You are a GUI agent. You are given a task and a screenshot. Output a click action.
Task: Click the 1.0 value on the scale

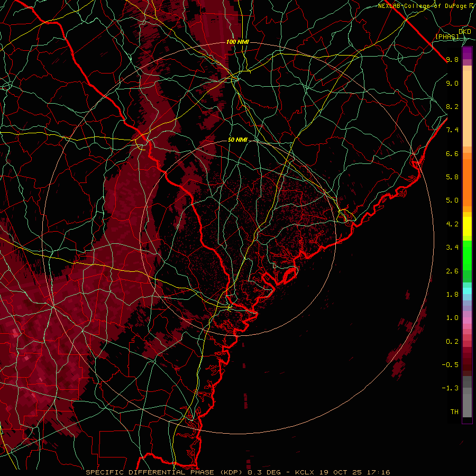click(452, 318)
